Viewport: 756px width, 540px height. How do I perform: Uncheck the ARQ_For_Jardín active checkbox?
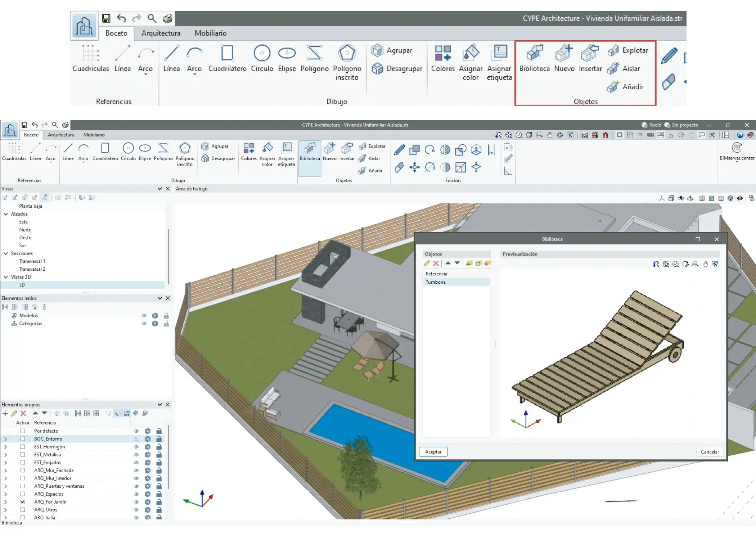(23, 502)
